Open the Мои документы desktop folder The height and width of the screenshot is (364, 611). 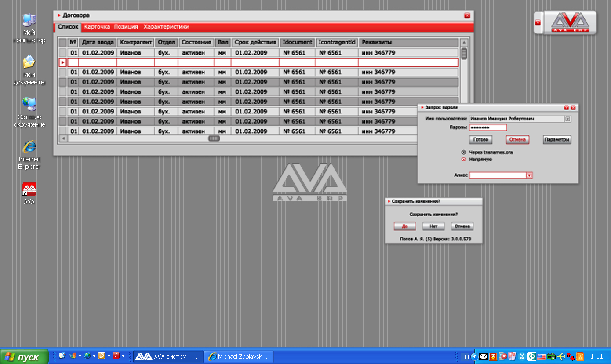point(29,70)
